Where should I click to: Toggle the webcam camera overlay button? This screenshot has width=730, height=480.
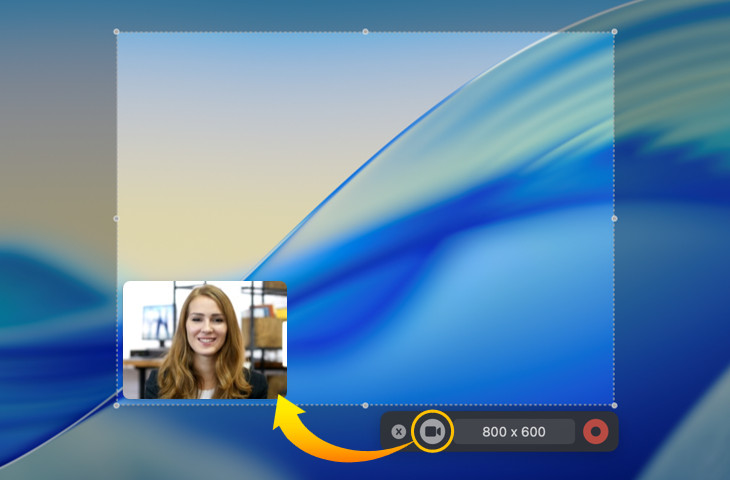pyautogui.click(x=433, y=432)
